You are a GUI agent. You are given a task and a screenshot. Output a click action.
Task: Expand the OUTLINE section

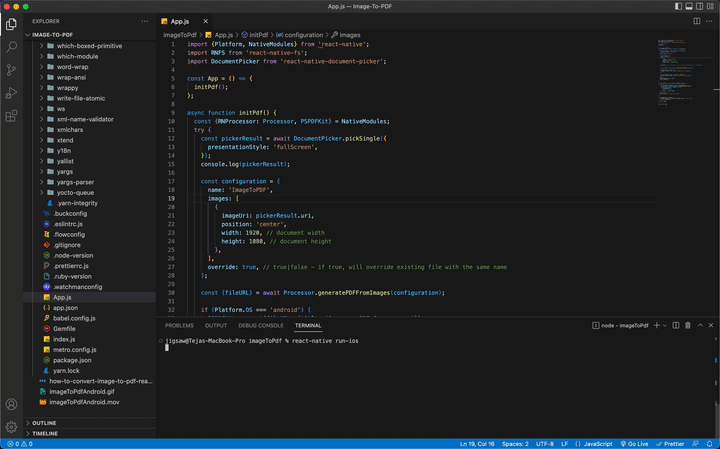[44, 423]
